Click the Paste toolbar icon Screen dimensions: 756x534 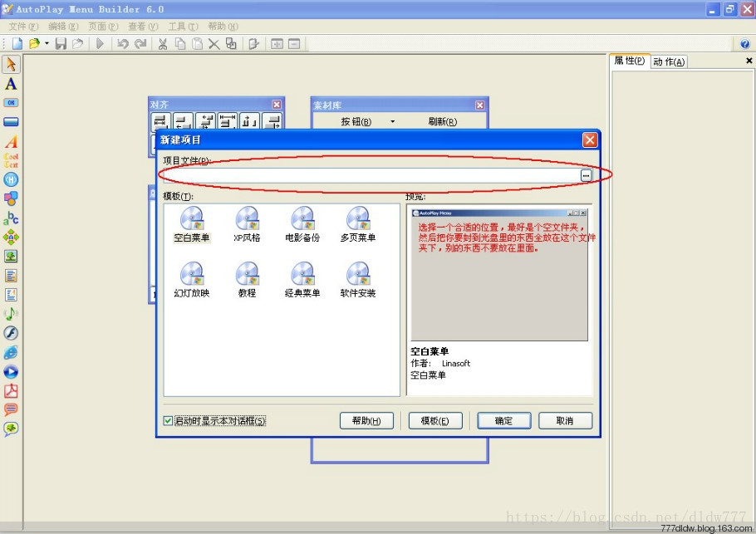(x=197, y=44)
